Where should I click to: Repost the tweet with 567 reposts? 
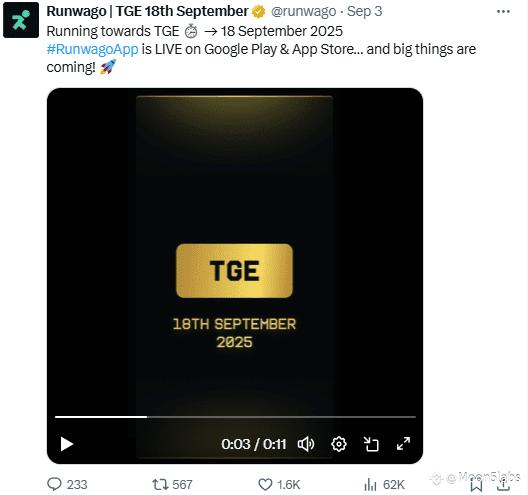(x=160, y=485)
